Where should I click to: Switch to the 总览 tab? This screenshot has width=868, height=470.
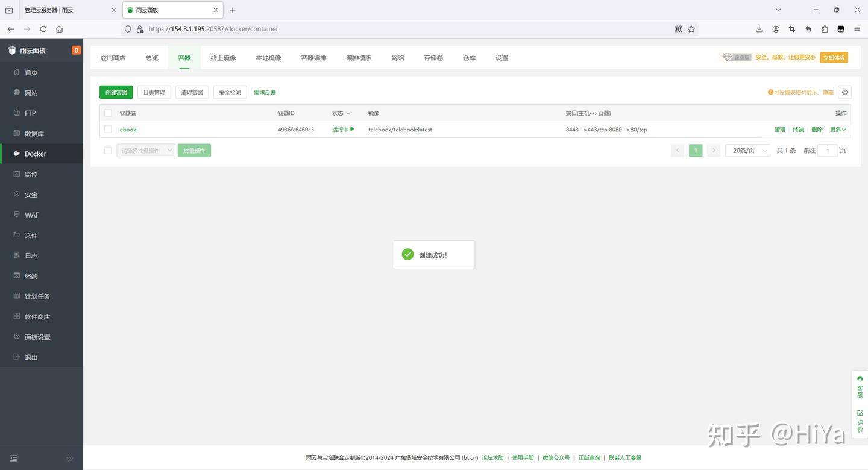point(152,58)
